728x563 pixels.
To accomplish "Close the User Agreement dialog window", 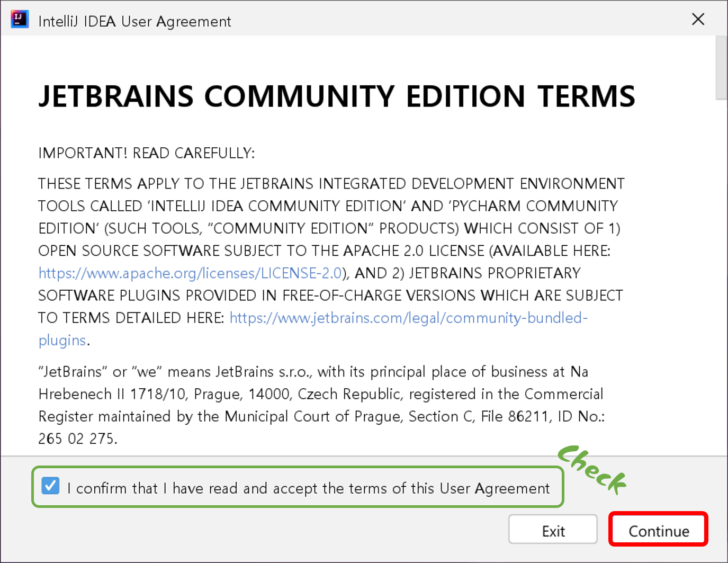I will pos(698,19).
